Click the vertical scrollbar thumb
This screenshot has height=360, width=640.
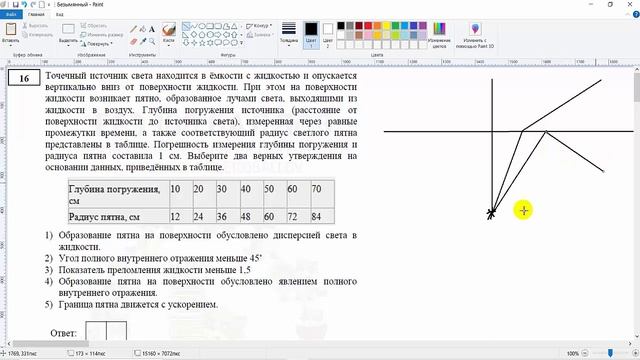(636, 87)
